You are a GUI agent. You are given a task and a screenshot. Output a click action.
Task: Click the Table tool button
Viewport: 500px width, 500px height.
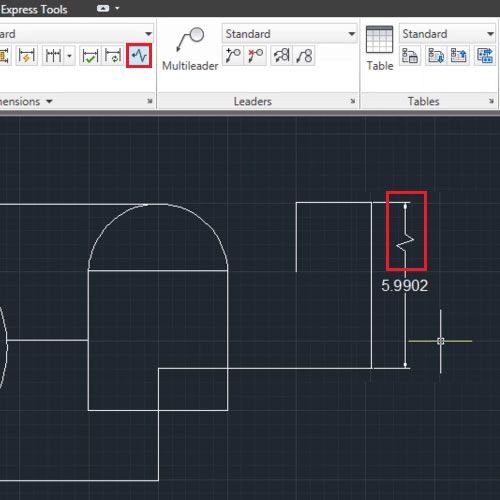[x=379, y=49]
